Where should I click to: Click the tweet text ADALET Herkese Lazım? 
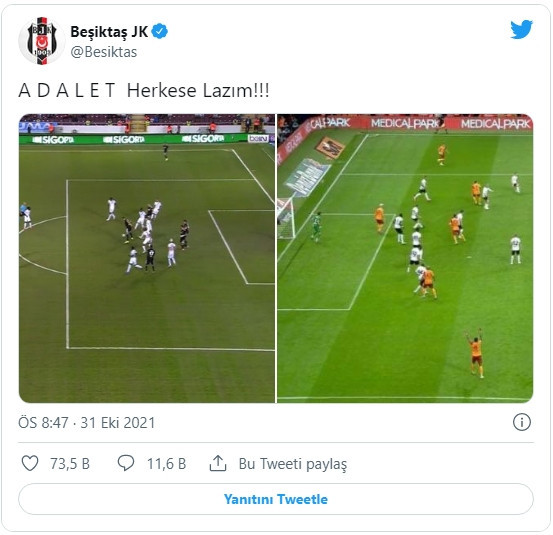pyautogui.click(x=144, y=90)
